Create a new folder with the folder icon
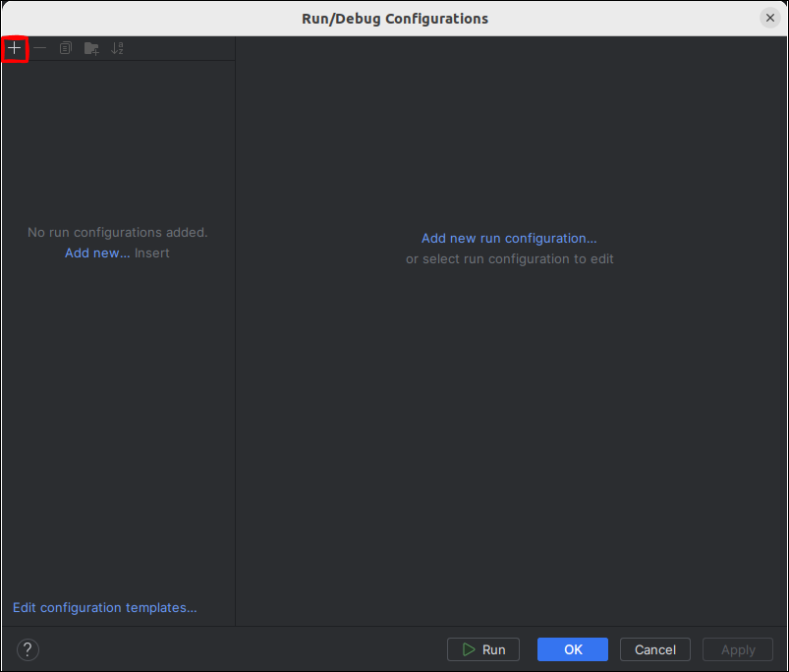The image size is (789, 672). click(x=91, y=48)
